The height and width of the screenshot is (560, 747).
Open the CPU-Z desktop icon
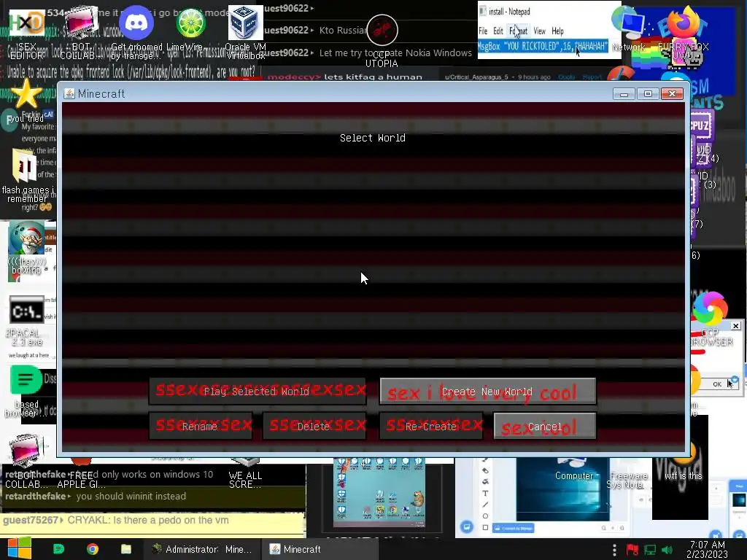(x=701, y=125)
